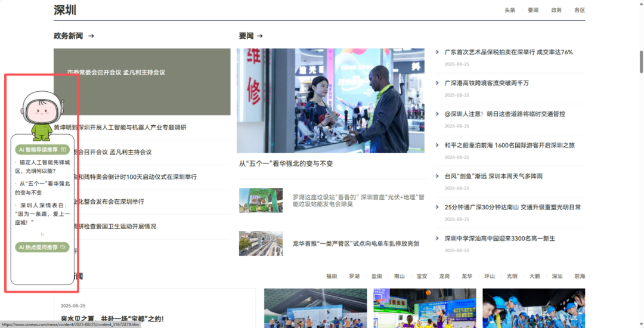Image resolution: width=644 pixels, height=328 pixels.
Task: Click the book icon in AI 智能导读推荐
Action: pyautogui.click(x=64, y=150)
